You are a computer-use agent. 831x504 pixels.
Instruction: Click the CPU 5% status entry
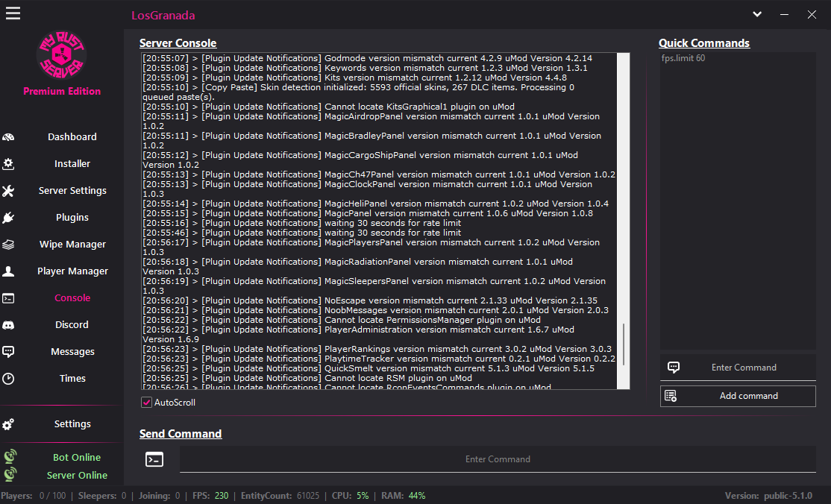tap(351, 496)
